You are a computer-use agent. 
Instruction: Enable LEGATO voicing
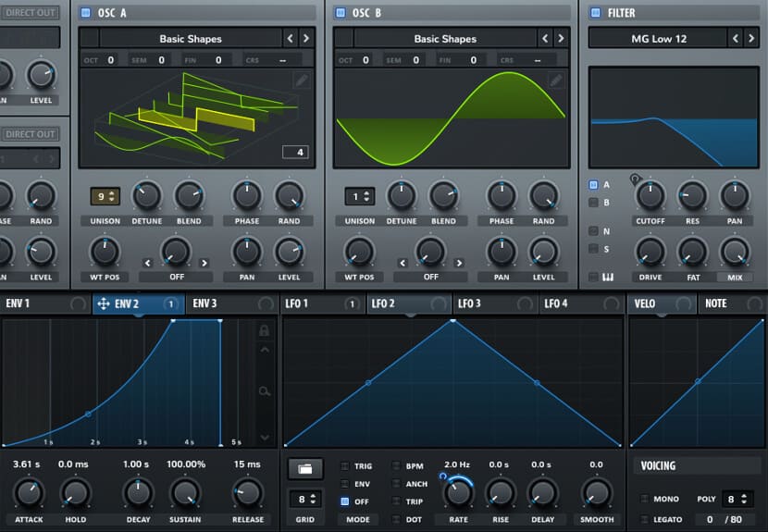point(645,519)
